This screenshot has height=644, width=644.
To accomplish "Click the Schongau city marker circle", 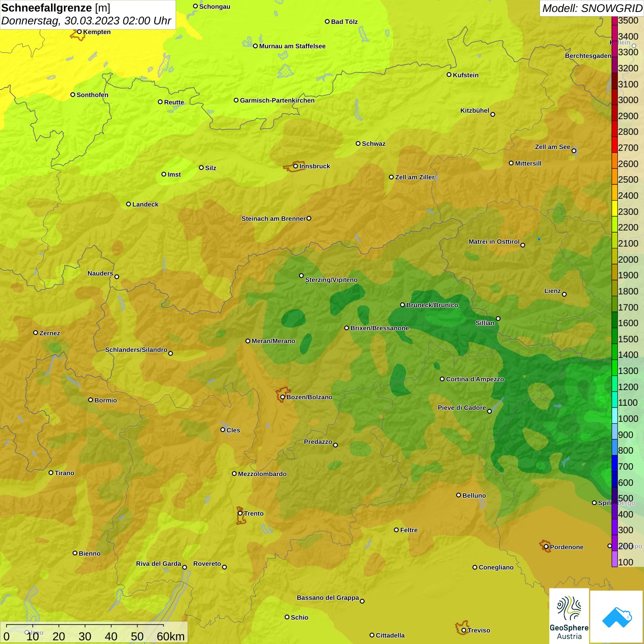I will [195, 6].
